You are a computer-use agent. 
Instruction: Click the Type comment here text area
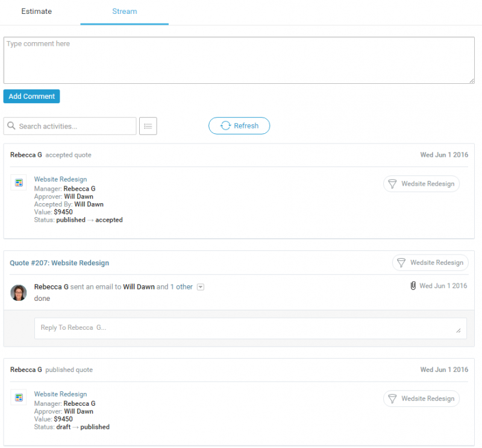pyautogui.click(x=239, y=60)
